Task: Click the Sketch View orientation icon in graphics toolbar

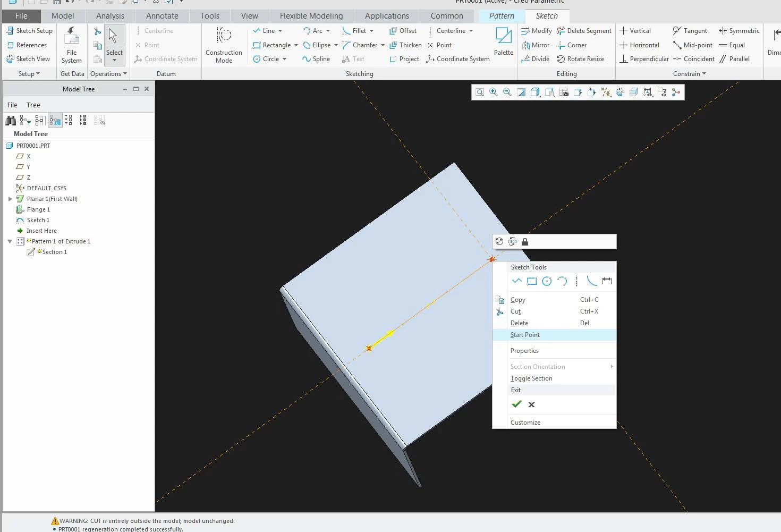Action: click(620, 92)
